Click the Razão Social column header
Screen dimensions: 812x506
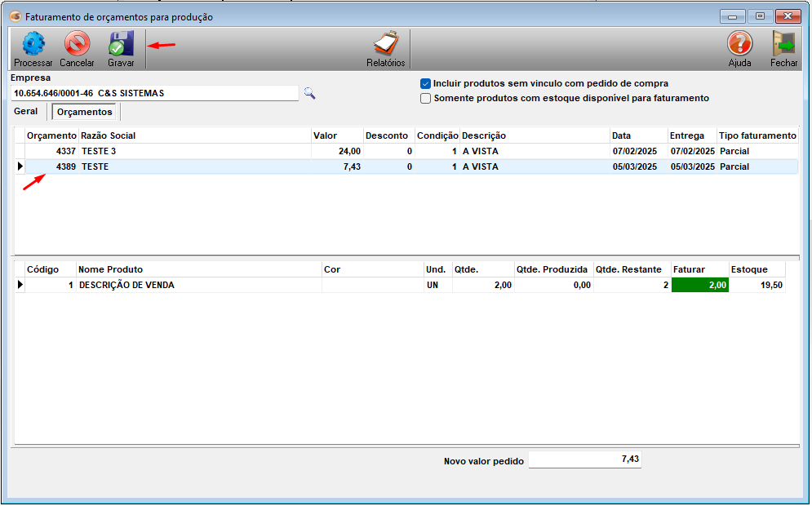193,135
